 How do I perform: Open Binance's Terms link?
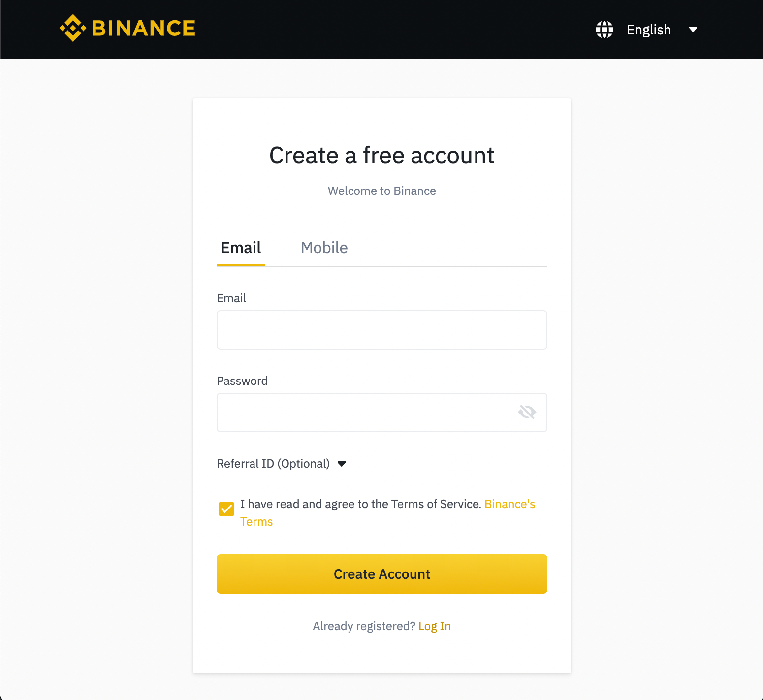click(x=387, y=513)
